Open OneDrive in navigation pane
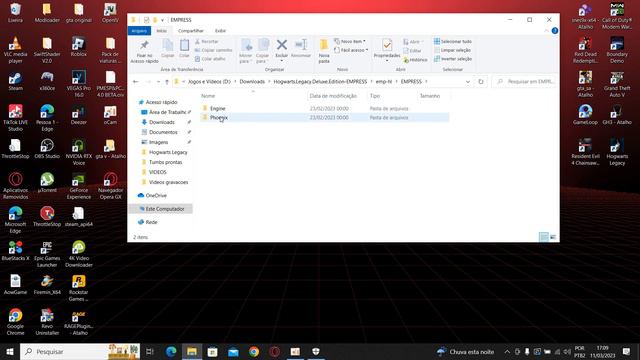The width and height of the screenshot is (640, 360). (x=156, y=196)
